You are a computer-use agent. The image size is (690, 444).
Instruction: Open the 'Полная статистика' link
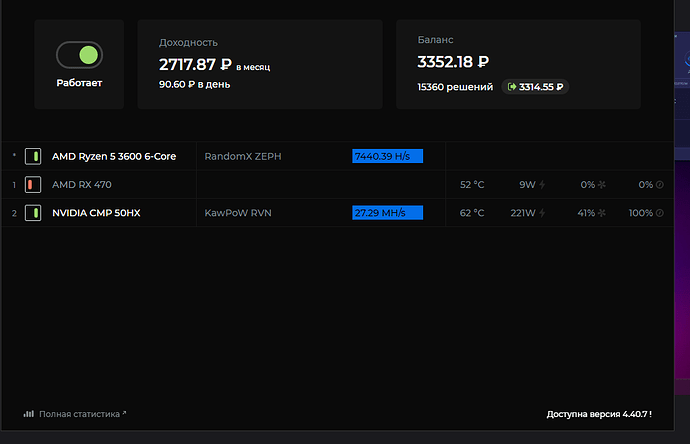pos(82,413)
